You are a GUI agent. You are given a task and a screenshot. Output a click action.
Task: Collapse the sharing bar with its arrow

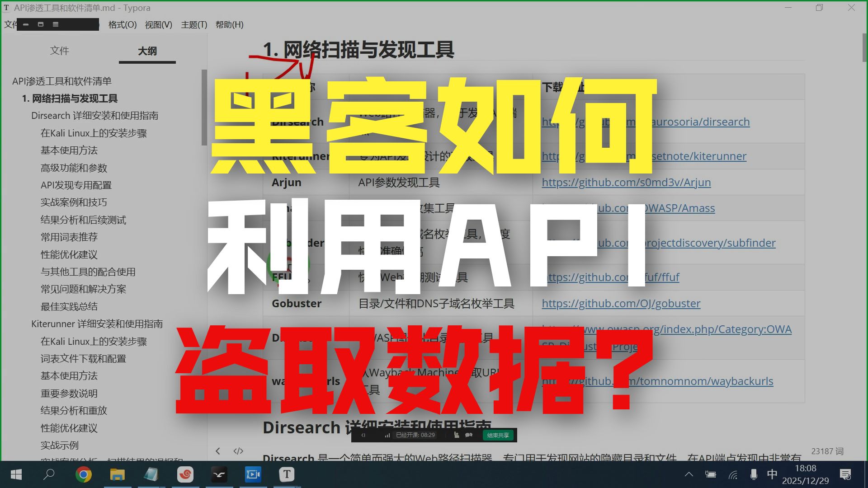click(x=363, y=435)
